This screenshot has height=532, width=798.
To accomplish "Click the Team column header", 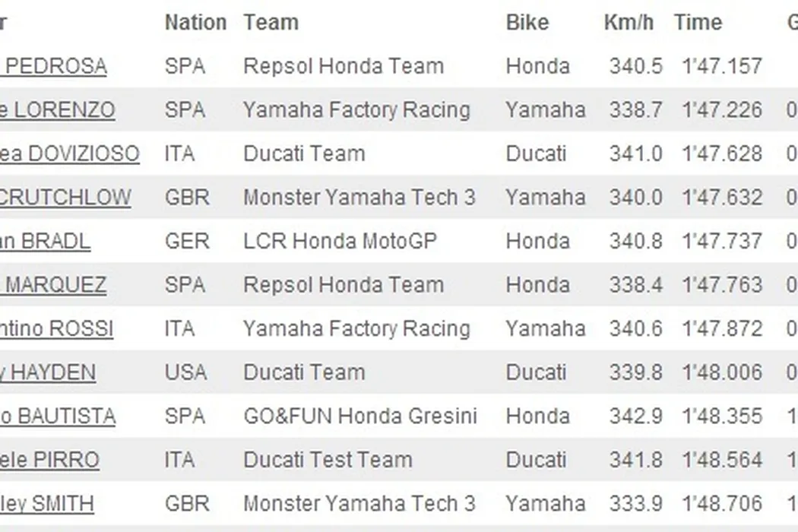I will coord(271,23).
